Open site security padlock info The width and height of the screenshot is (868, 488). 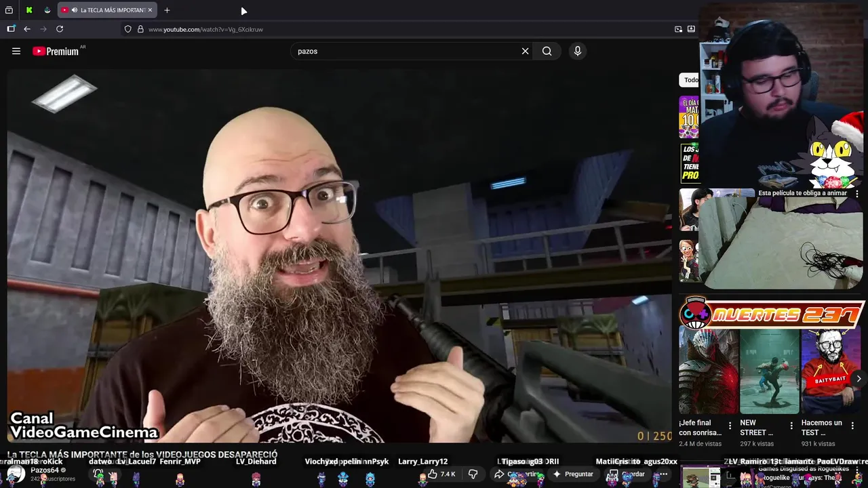coord(140,29)
